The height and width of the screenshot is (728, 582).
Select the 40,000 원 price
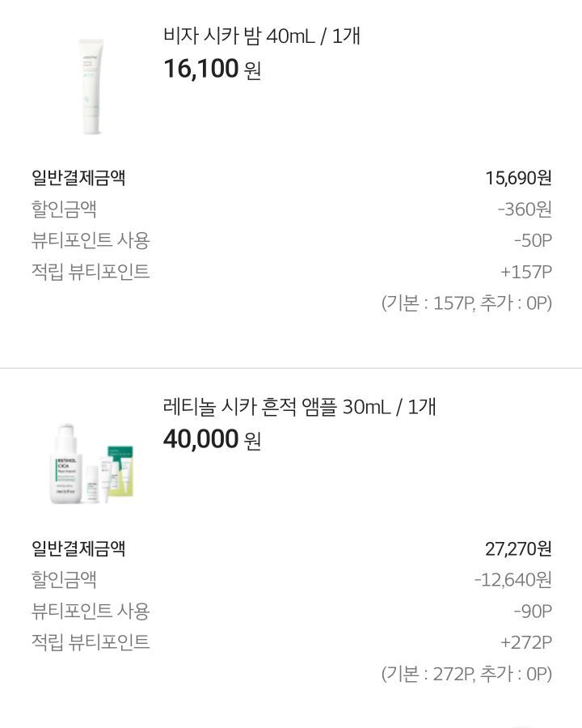coord(212,440)
